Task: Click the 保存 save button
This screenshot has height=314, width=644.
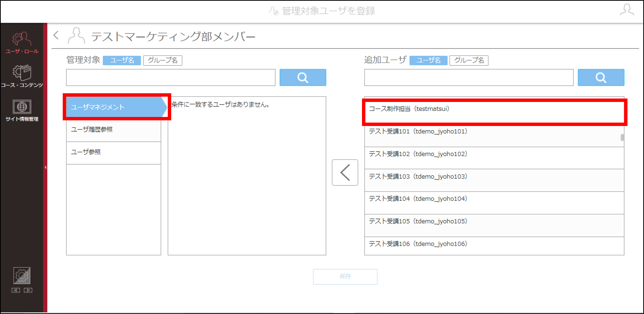Action: tap(345, 276)
